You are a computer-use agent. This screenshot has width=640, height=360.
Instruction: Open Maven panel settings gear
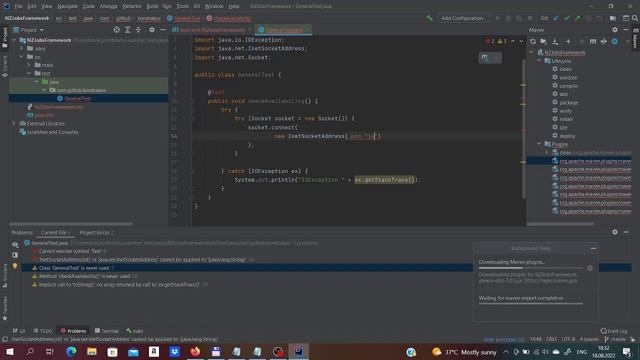click(x=615, y=30)
